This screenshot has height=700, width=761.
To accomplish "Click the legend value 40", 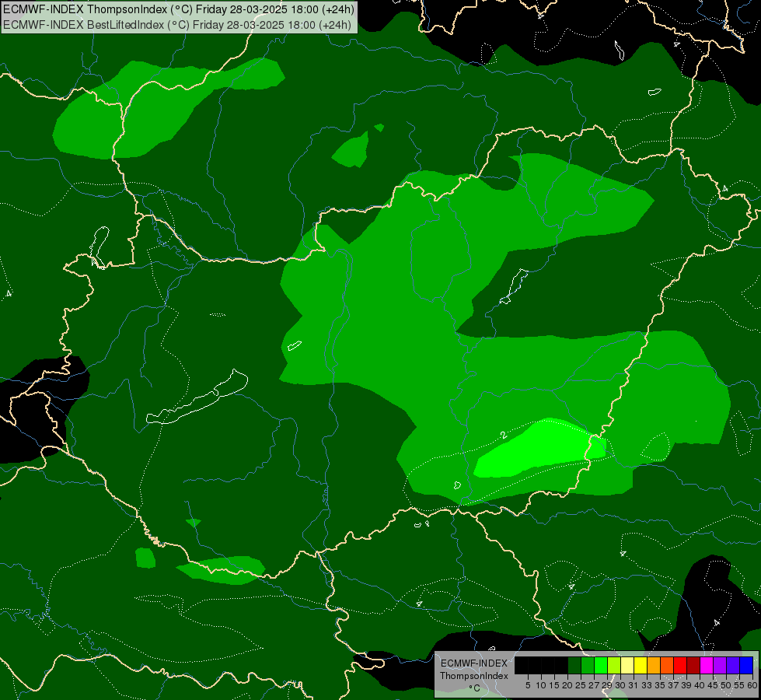I will coord(700,685).
